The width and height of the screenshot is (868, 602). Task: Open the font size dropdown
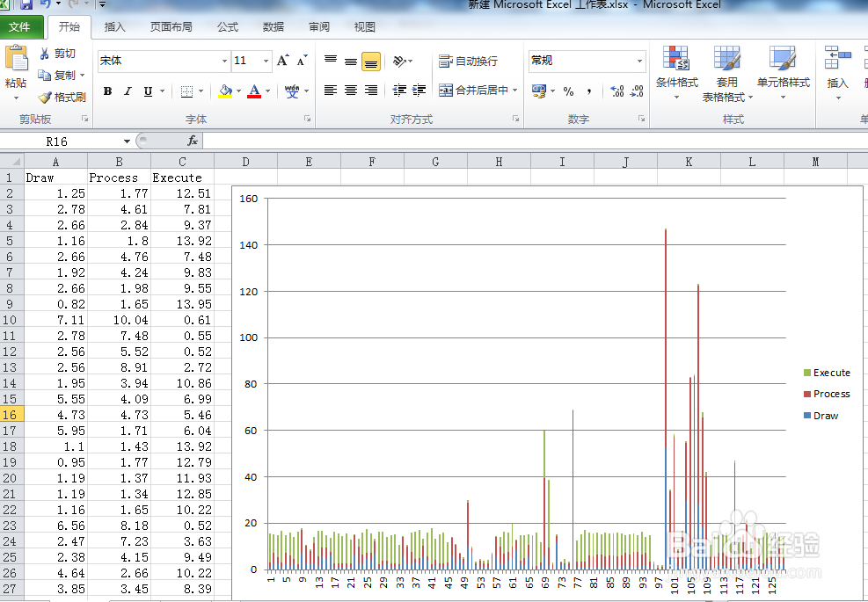pos(266,61)
